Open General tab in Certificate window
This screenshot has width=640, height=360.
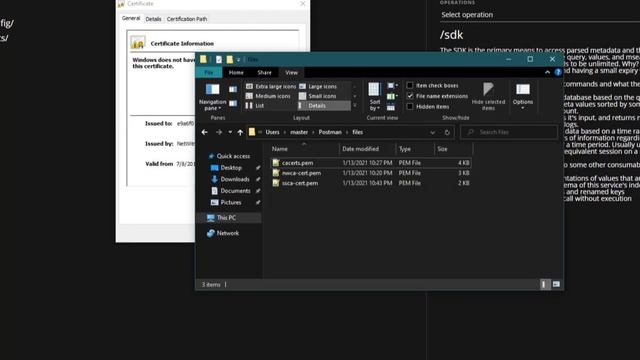pos(131,18)
